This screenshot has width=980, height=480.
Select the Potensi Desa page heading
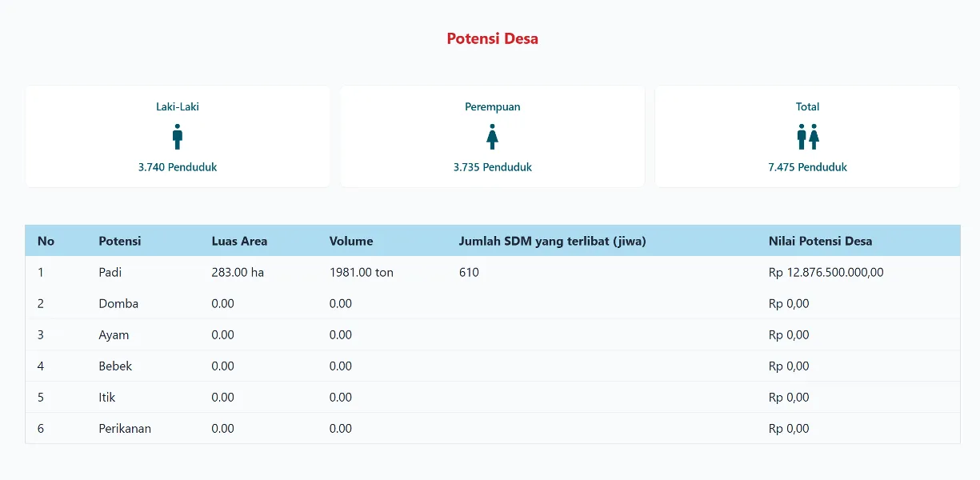click(492, 38)
